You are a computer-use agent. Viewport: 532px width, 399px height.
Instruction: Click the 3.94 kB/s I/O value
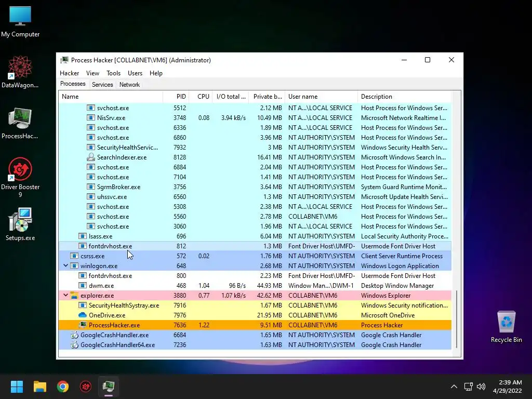pos(233,118)
